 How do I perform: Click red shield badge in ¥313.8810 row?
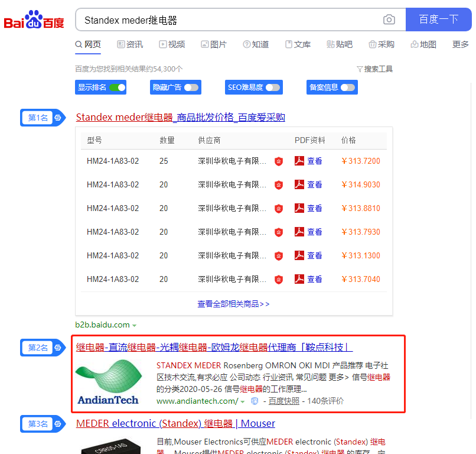coord(279,209)
